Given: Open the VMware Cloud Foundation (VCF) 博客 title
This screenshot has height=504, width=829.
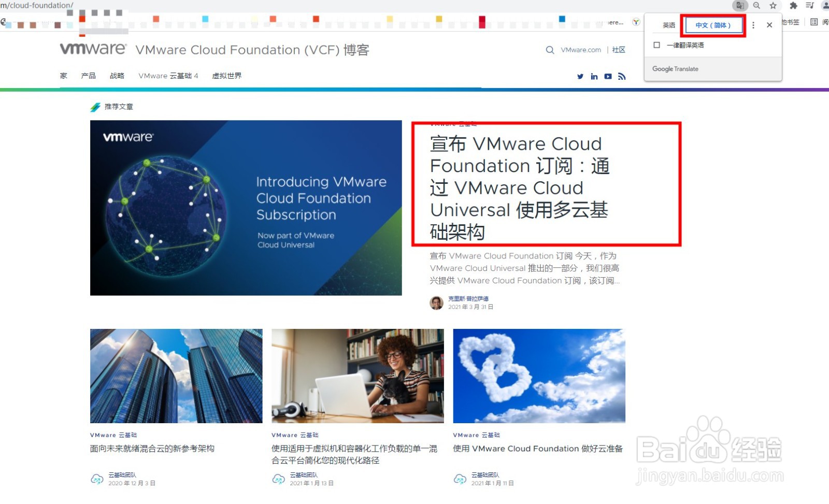Looking at the screenshot, I should pyautogui.click(x=252, y=50).
